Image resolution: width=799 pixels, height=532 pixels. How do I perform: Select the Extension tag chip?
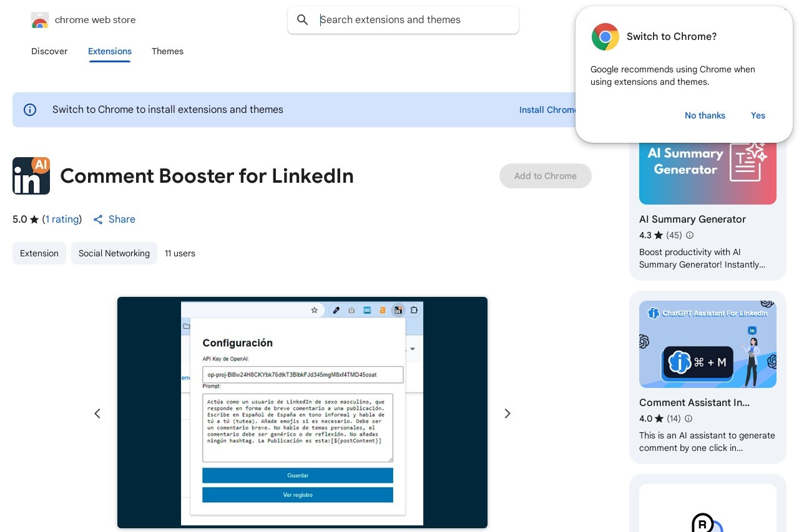pos(39,253)
